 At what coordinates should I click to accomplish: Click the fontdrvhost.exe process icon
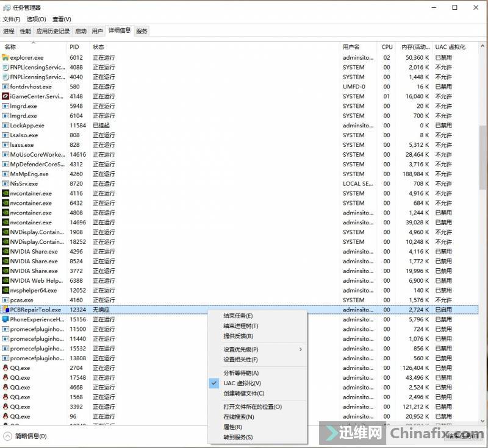pos(5,87)
